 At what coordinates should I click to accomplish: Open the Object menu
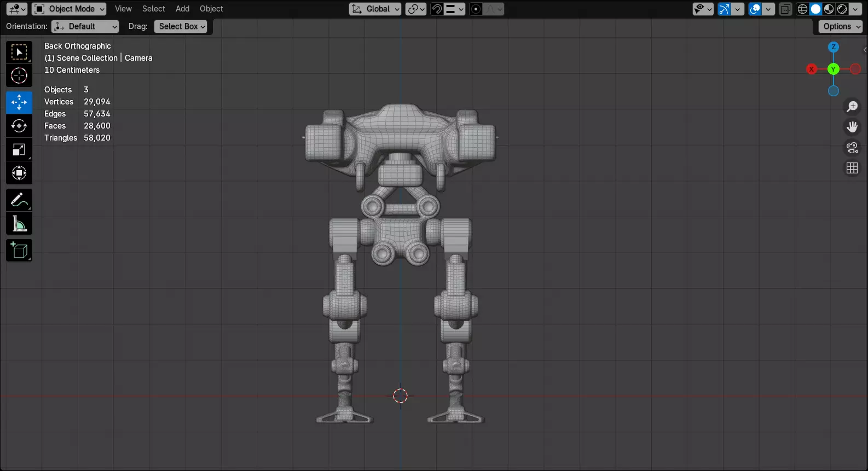tap(211, 9)
